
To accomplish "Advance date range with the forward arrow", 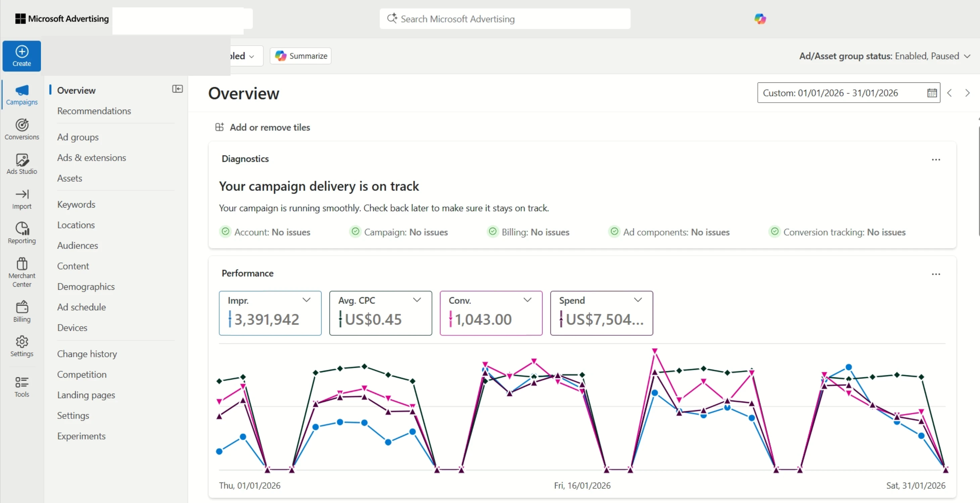I will (967, 93).
